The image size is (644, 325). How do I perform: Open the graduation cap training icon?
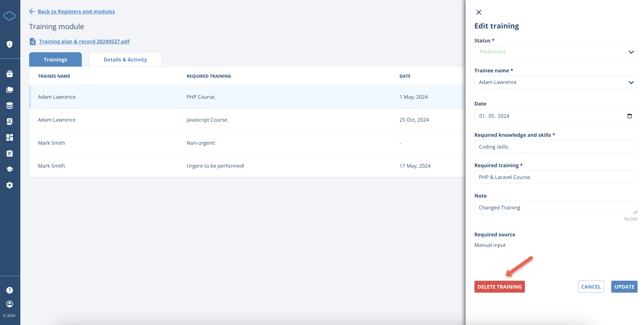click(x=9, y=169)
